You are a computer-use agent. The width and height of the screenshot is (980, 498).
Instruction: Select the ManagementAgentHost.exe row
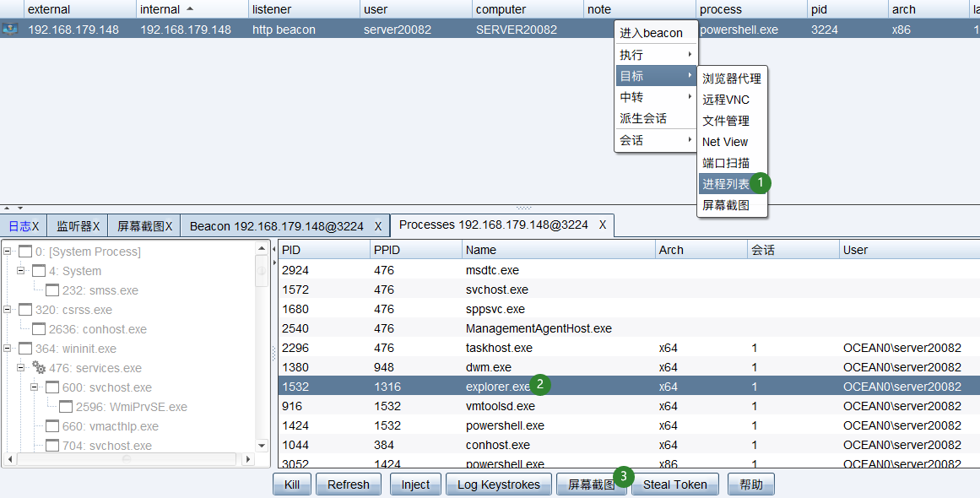click(x=629, y=328)
